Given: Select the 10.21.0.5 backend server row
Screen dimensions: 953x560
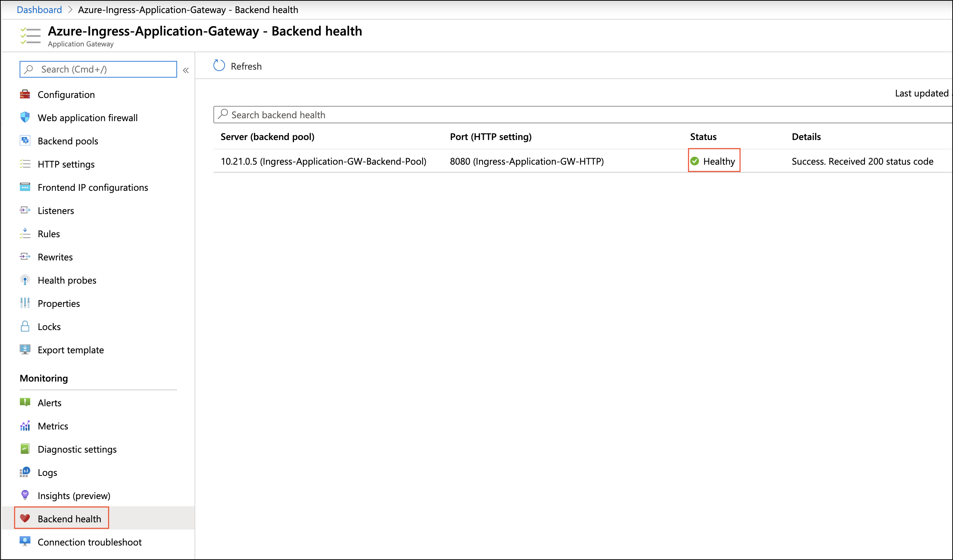Looking at the screenshot, I should pos(323,161).
